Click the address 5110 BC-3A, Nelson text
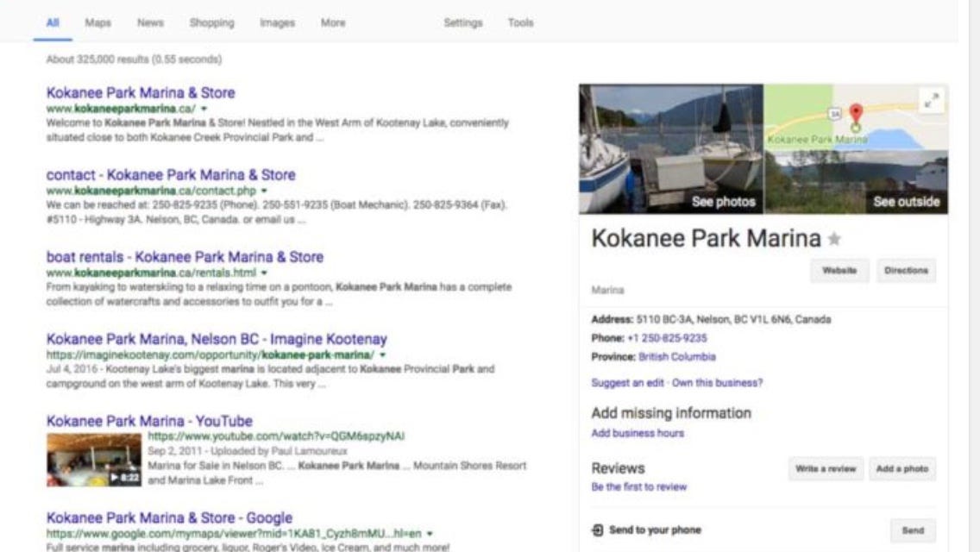 point(734,319)
